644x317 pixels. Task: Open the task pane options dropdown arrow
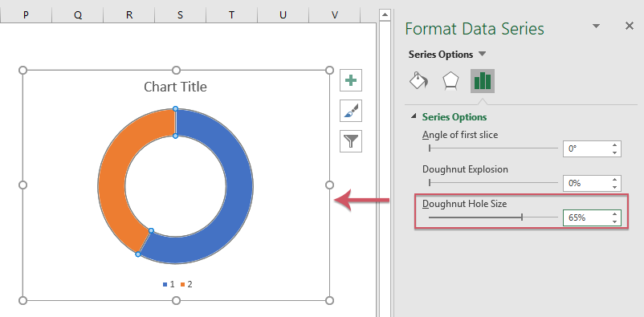(x=596, y=26)
